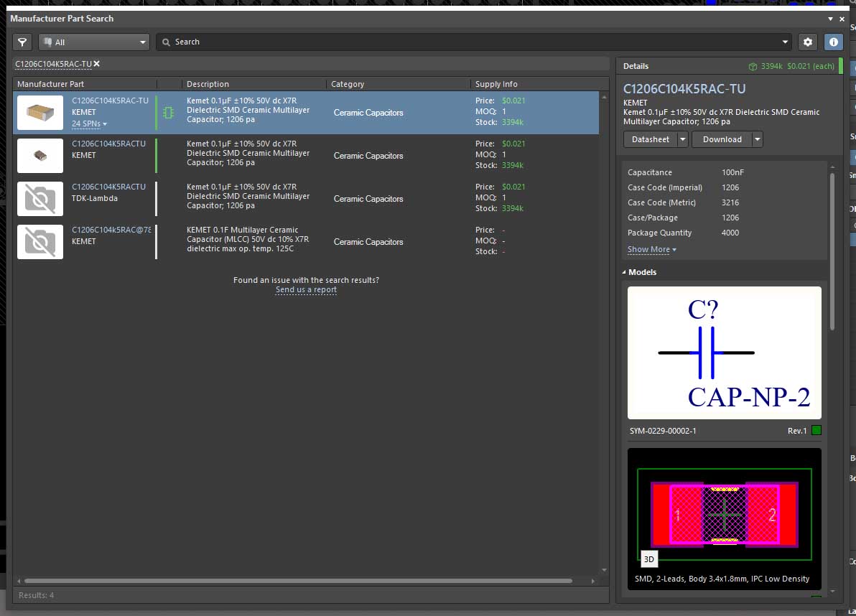Open the Download options arrow
856x616 pixels.
coord(757,139)
